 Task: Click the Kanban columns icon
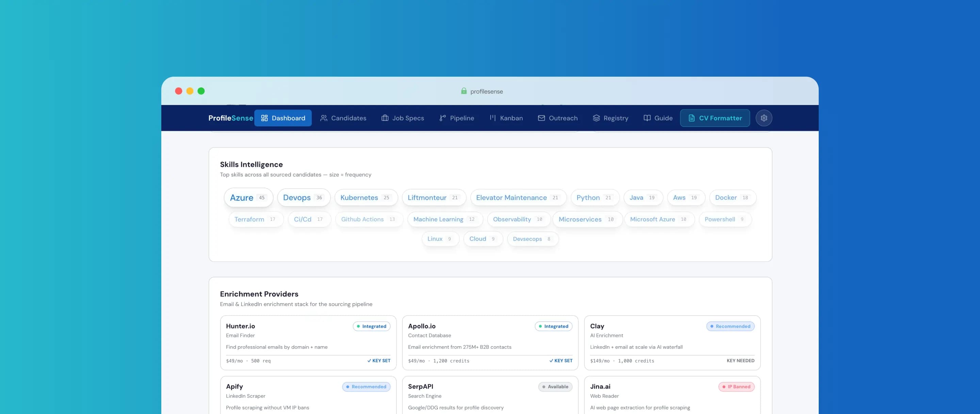click(493, 118)
